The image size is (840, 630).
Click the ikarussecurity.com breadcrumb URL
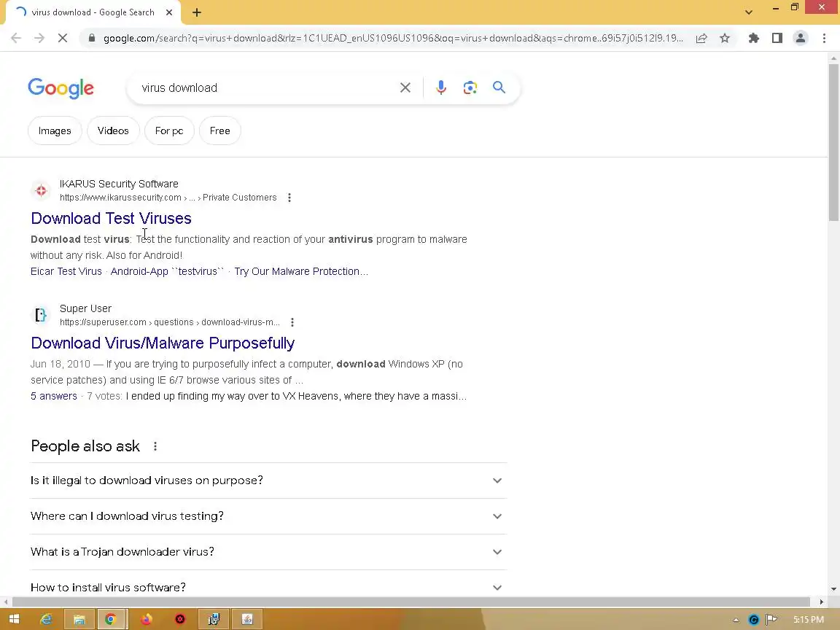pos(168,198)
